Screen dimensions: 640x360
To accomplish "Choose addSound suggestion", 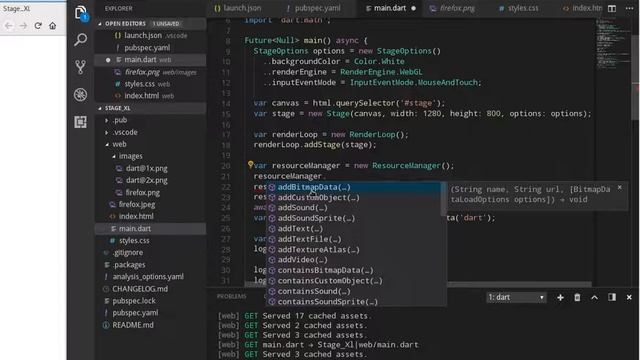I will pyautogui.click(x=354, y=208).
